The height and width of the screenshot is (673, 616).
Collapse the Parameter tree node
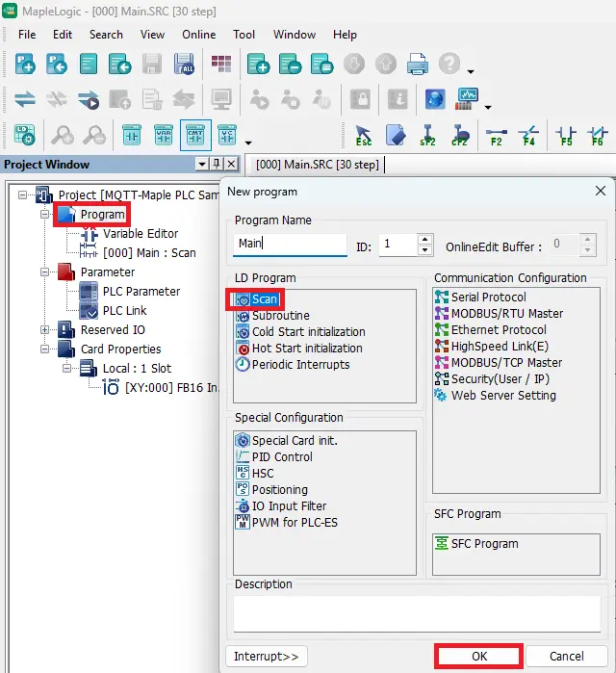(44, 272)
